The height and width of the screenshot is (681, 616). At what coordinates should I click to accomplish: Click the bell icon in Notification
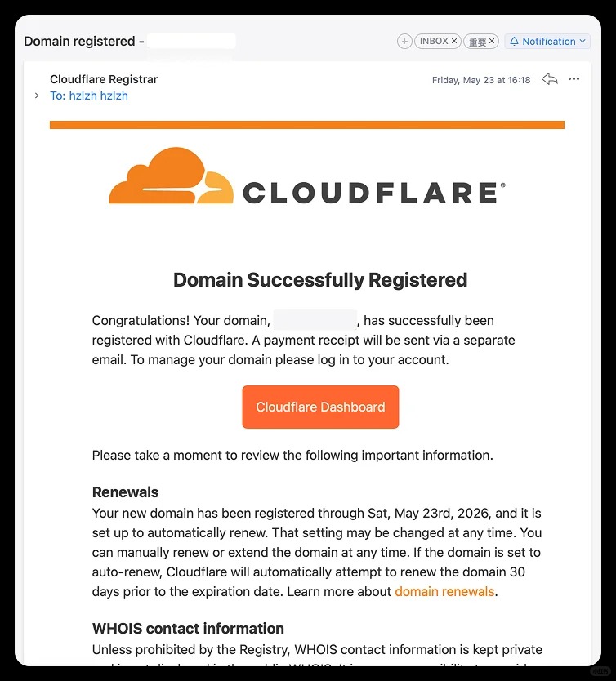pyautogui.click(x=515, y=42)
